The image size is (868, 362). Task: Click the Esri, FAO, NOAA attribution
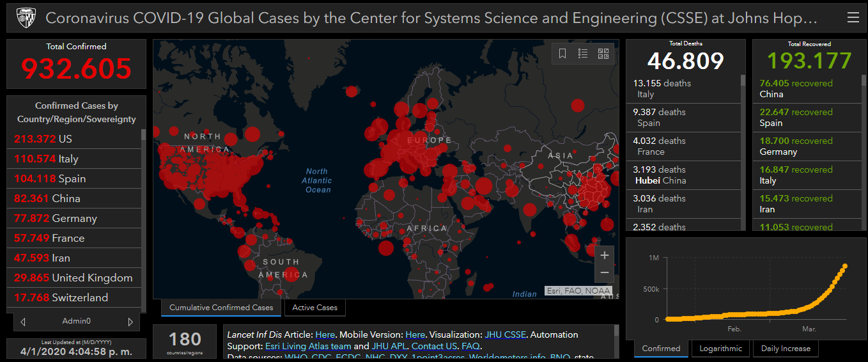point(578,290)
